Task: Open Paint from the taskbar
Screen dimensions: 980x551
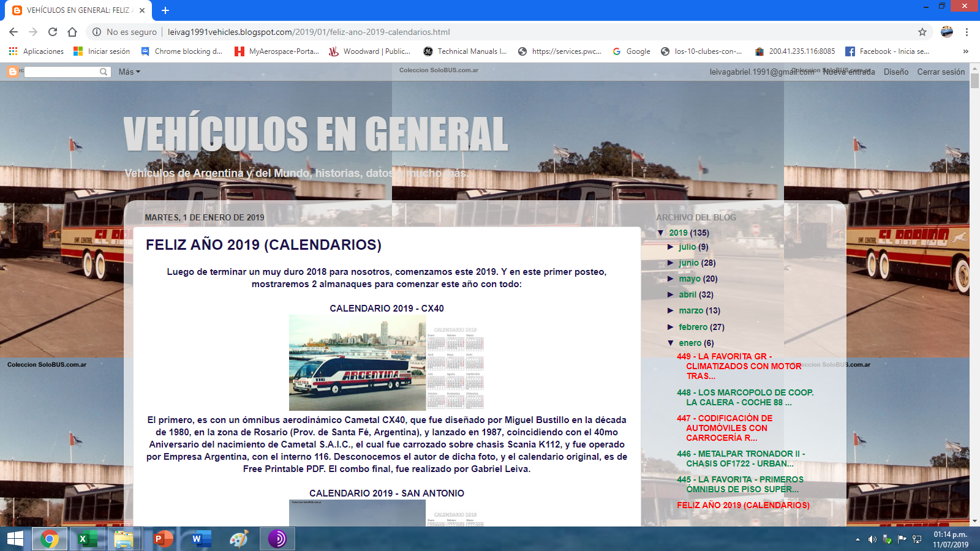Action: [x=239, y=539]
